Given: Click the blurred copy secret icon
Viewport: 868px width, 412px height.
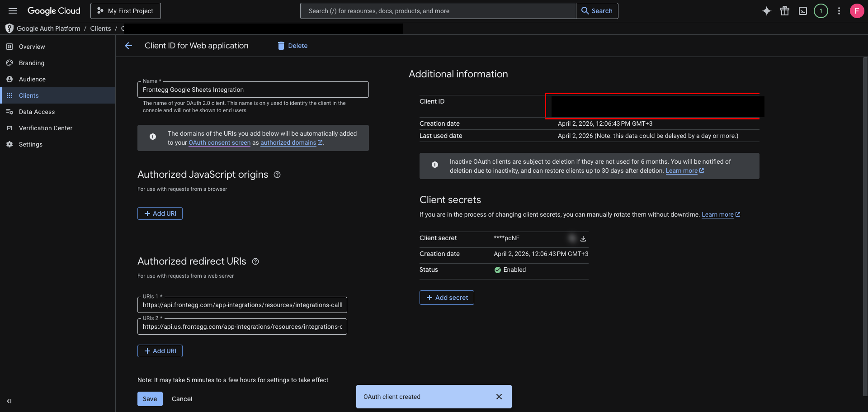Looking at the screenshot, I should click(x=572, y=238).
